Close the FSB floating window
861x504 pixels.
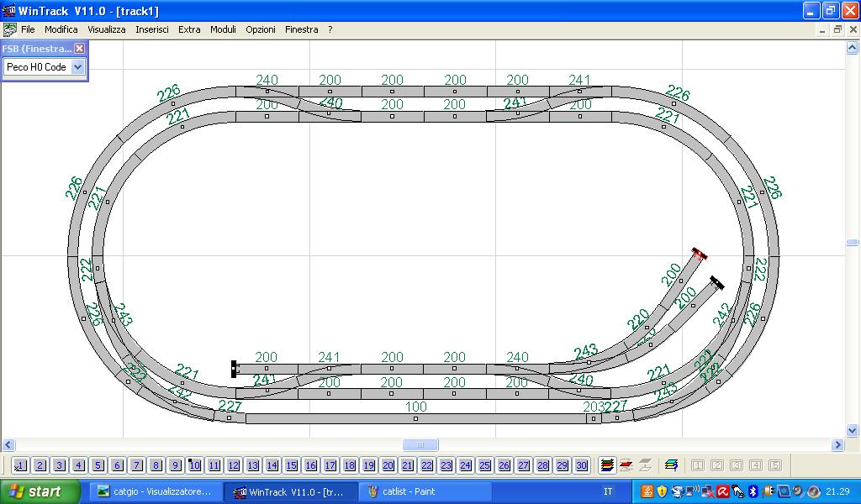click(x=80, y=48)
